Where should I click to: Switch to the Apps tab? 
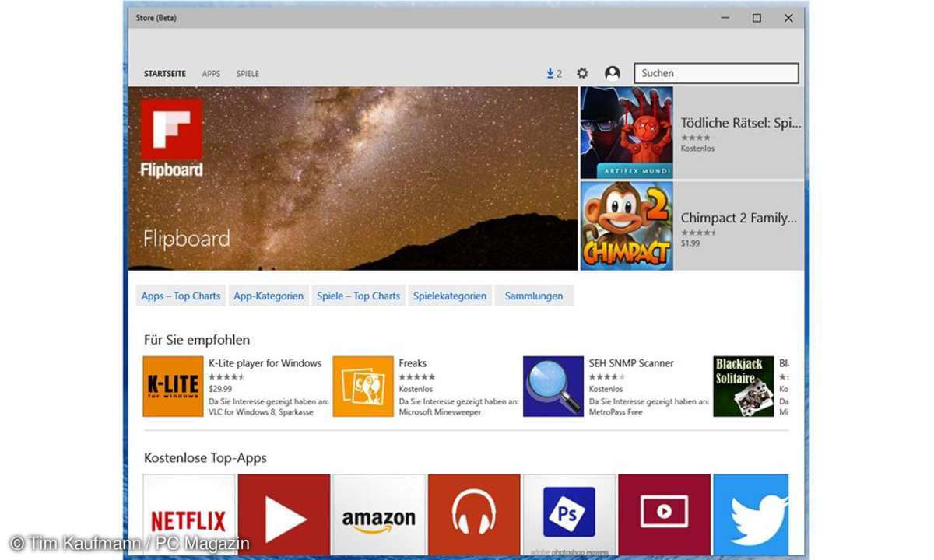[x=211, y=74]
